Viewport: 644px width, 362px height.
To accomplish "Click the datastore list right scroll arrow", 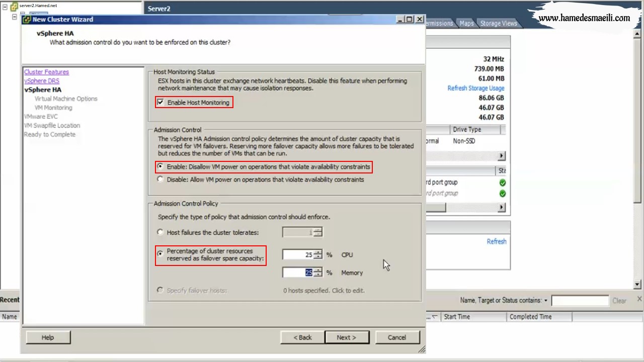I will coord(502,156).
